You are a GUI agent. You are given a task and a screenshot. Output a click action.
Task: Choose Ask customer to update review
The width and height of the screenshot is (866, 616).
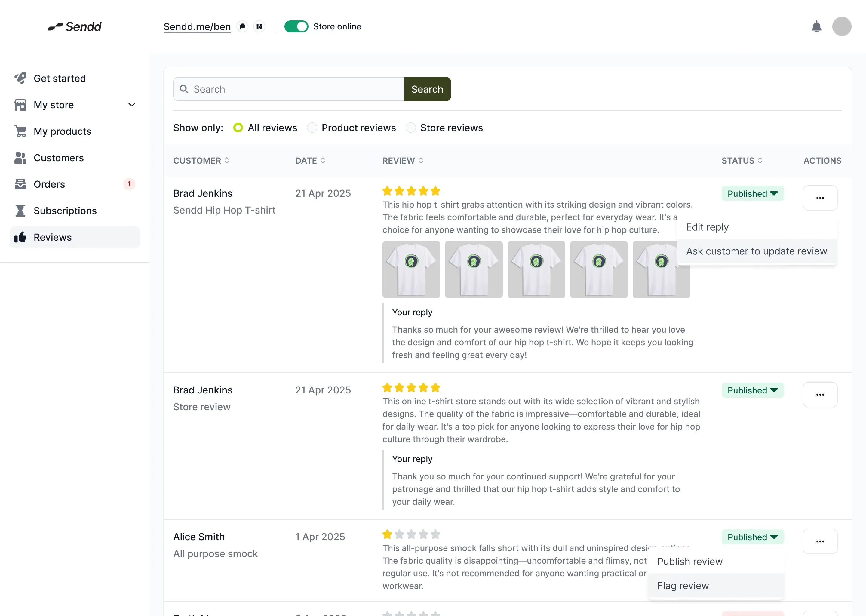[757, 251]
